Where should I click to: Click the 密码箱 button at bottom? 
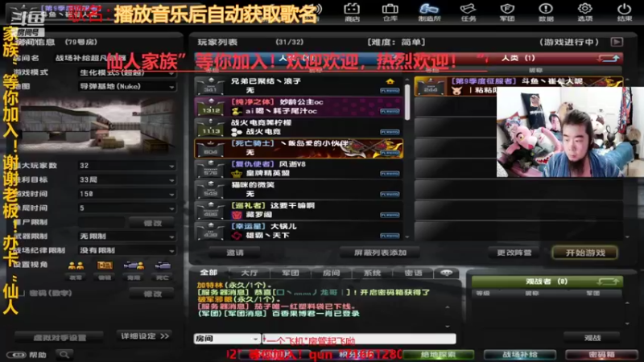point(601,354)
